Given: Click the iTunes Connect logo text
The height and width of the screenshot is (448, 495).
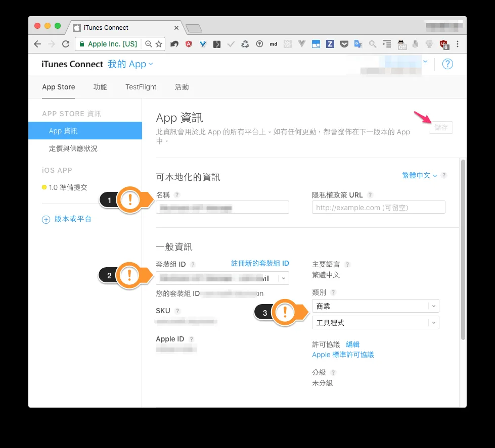Looking at the screenshot, I should (72, 64).
